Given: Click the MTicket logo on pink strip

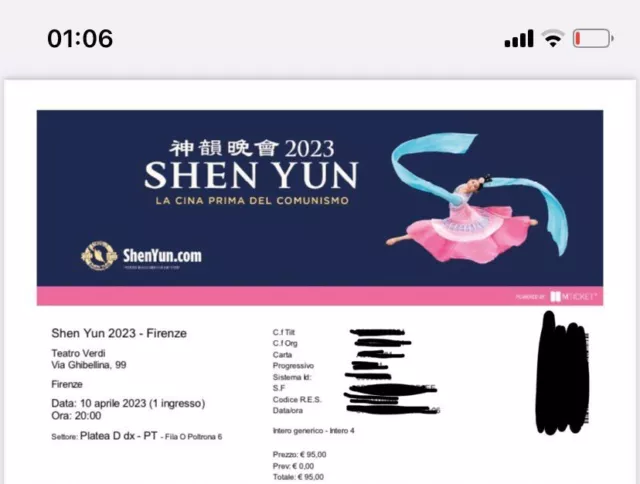Looking at the screenshot, I should [x=573, y=296].
